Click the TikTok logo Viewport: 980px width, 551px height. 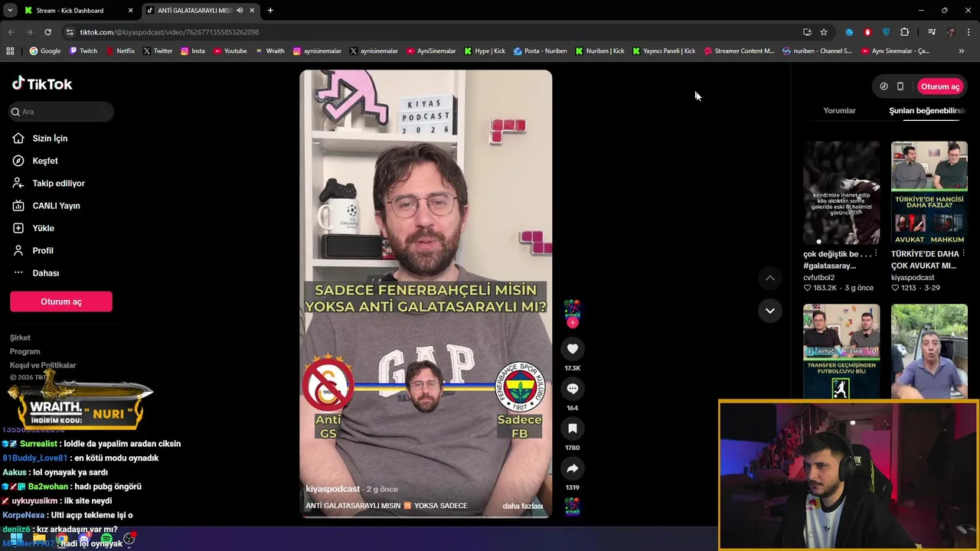tap(42, 83)
